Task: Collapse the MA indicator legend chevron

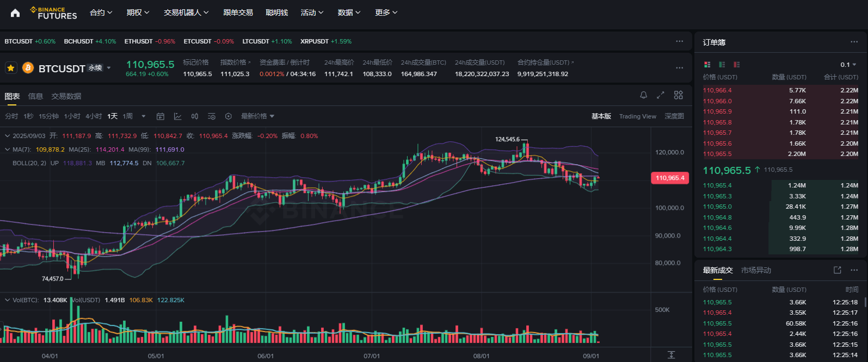Action: coord(7,149)
